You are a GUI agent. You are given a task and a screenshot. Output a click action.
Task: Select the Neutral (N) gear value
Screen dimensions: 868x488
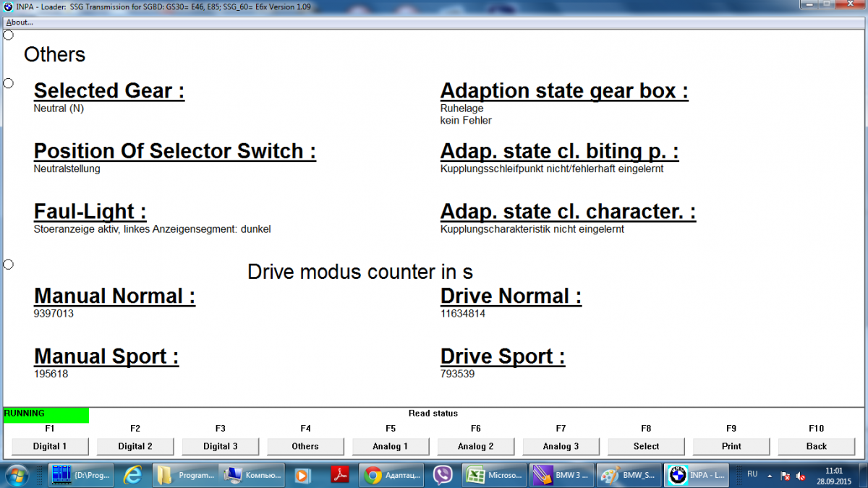59,108
